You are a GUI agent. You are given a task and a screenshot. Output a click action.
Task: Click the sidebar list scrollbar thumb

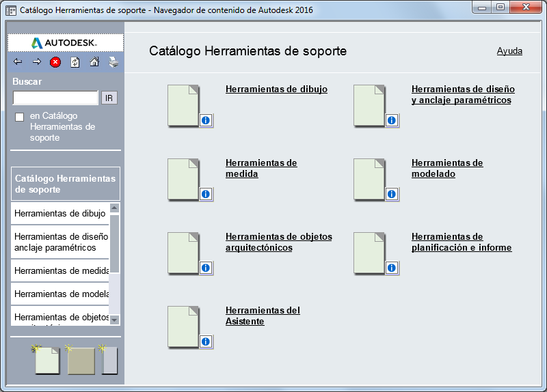(114, 244)
